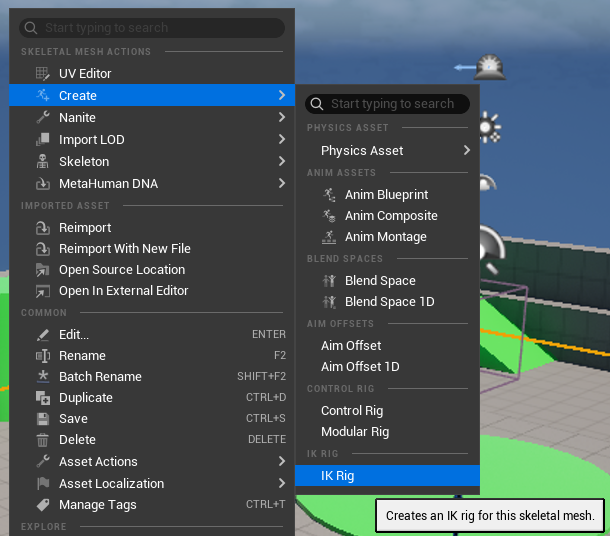Click the Reimport With New File icon

point(42,249)
